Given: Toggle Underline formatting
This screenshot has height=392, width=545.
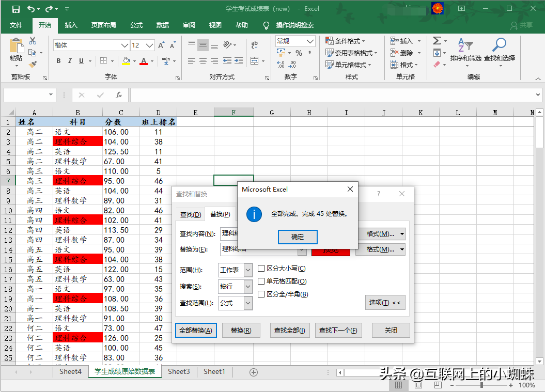Looking at the screenshot, I should pyautogui.click(x=81, y=61).
